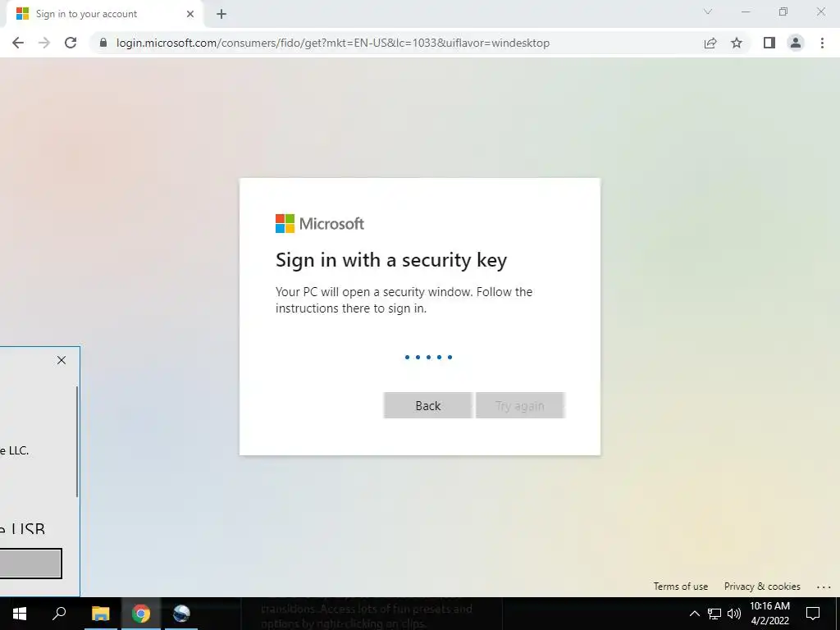Open the side panel icon
Viewport: 840px width, 630px height.
(x=769, y=43)
